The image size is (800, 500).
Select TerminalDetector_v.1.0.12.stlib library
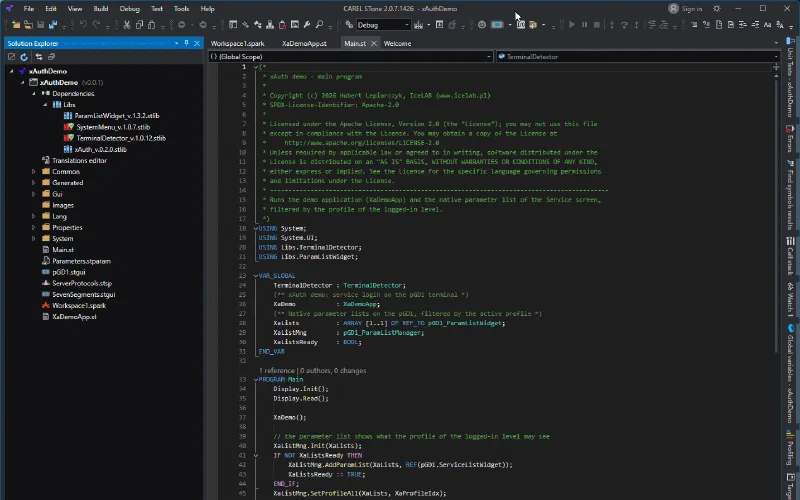click(x=121, y=138)
